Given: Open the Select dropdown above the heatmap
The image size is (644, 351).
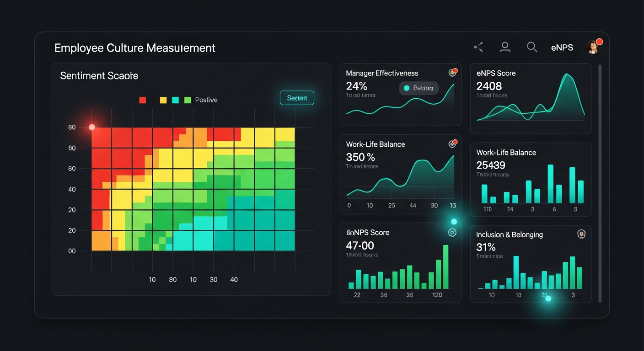Looking at the screenshot, I should click(297, 98).
